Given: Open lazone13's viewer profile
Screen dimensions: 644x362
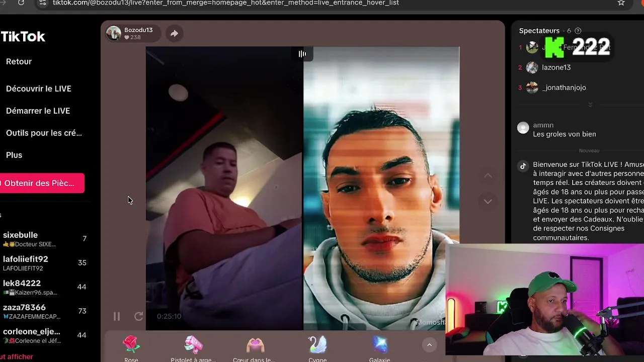Looking at the screenshot, I should (556, 67).
